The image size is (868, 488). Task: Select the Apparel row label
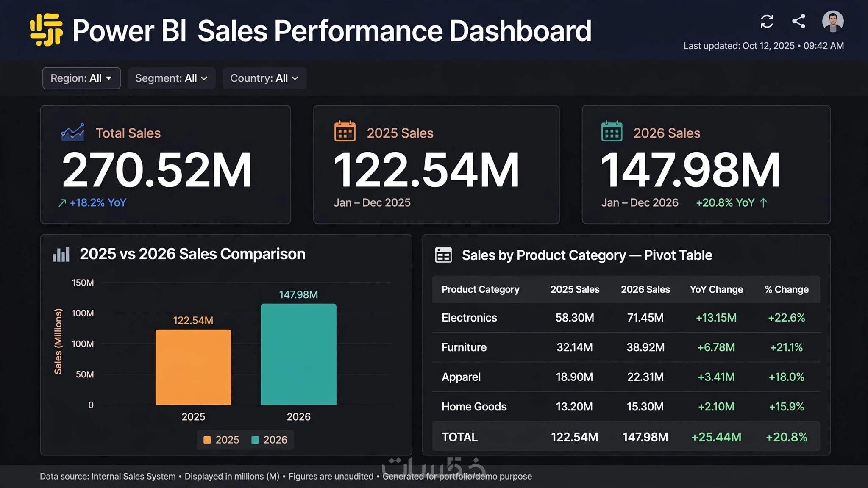click(461, 377)
